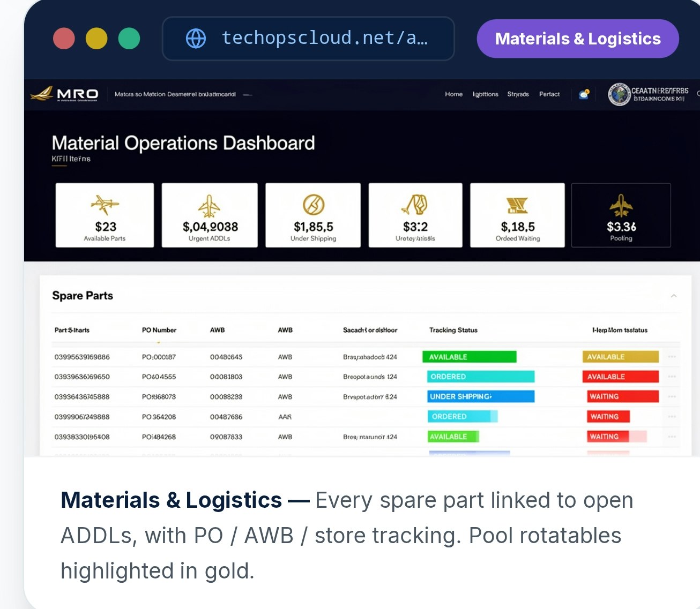Collapse the Spare Parts panel chevron

pos(674,296)
